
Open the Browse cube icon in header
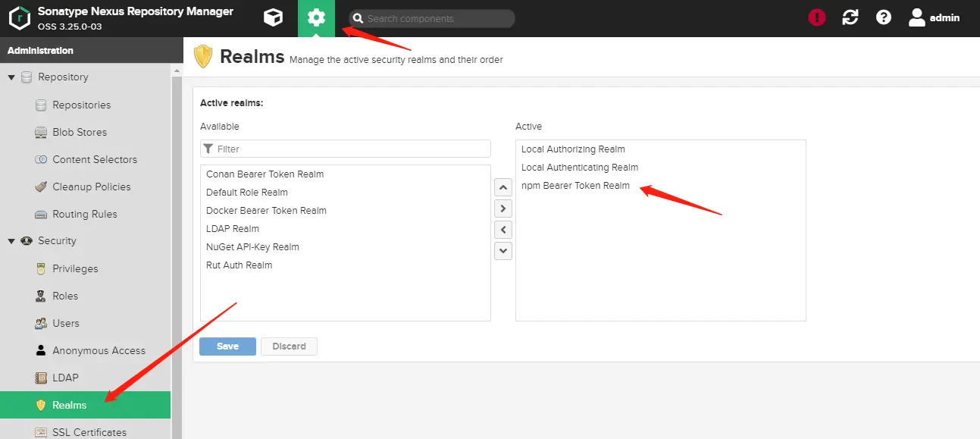(x=273, y=18)
